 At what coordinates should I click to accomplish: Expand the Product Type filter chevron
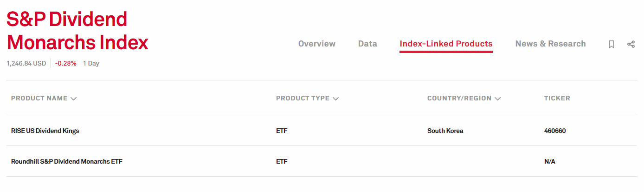(x=335, y=99)
